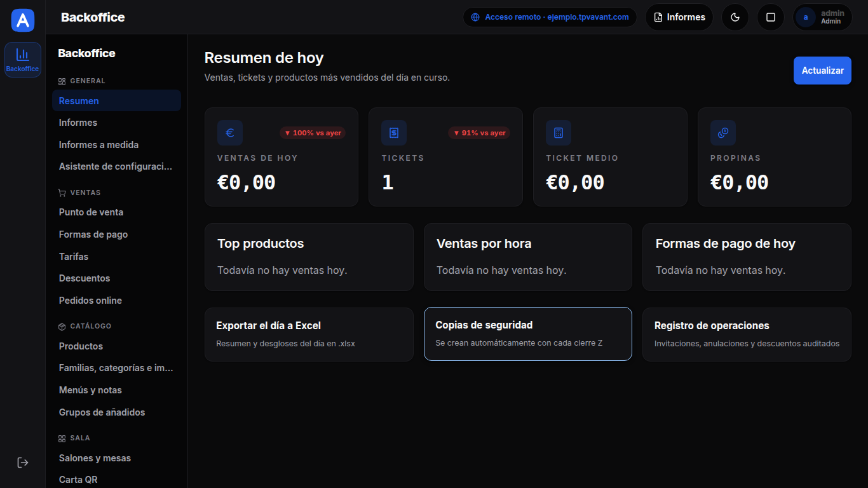Click the euro icon in Ventas de hoy card

(x=230, y=133)
